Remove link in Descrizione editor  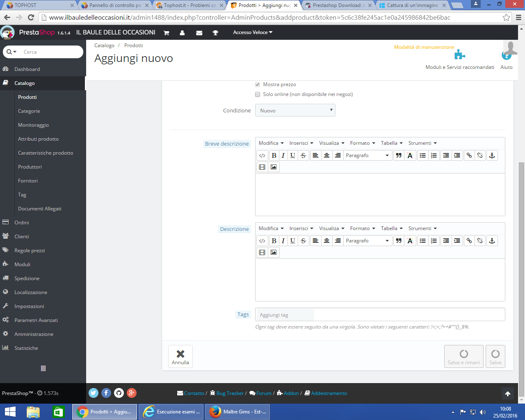tap(480, 241)
